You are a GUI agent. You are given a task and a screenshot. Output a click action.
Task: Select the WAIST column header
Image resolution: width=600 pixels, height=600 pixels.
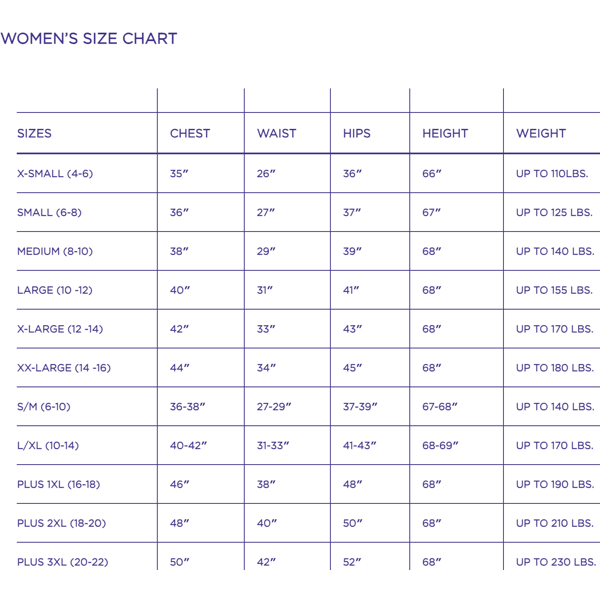point(276,133)
